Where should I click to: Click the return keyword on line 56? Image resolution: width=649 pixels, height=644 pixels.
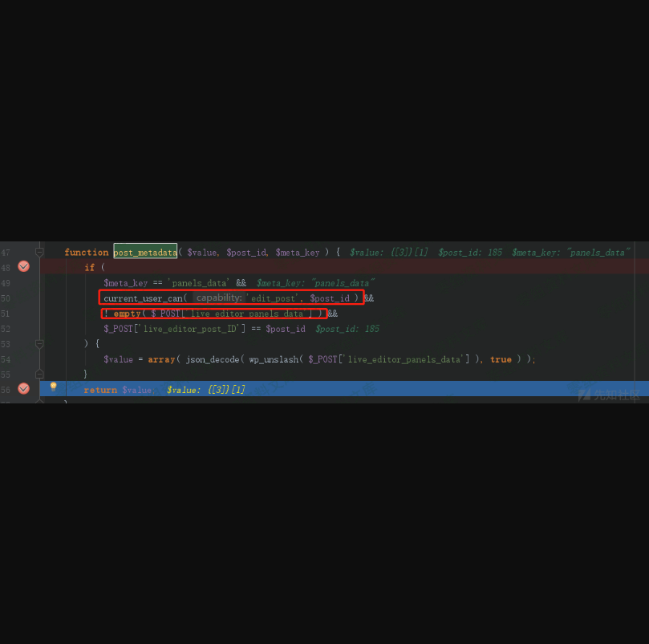[99, 390]
